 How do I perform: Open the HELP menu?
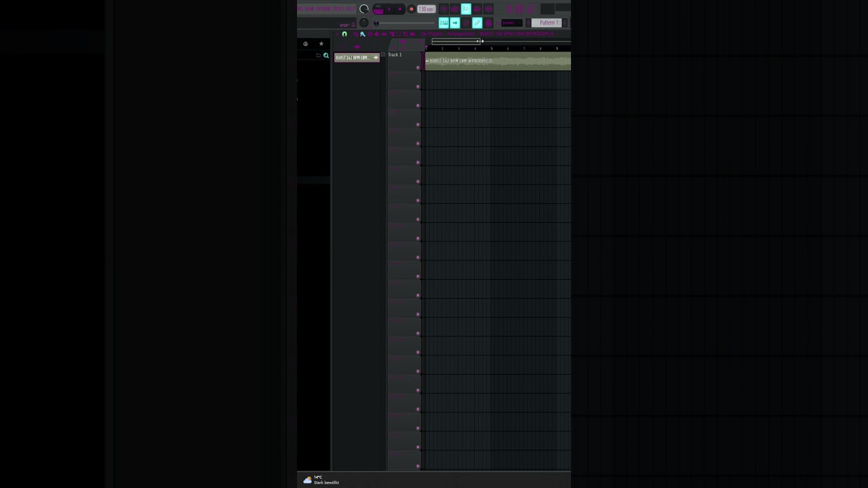pos(351,9)
